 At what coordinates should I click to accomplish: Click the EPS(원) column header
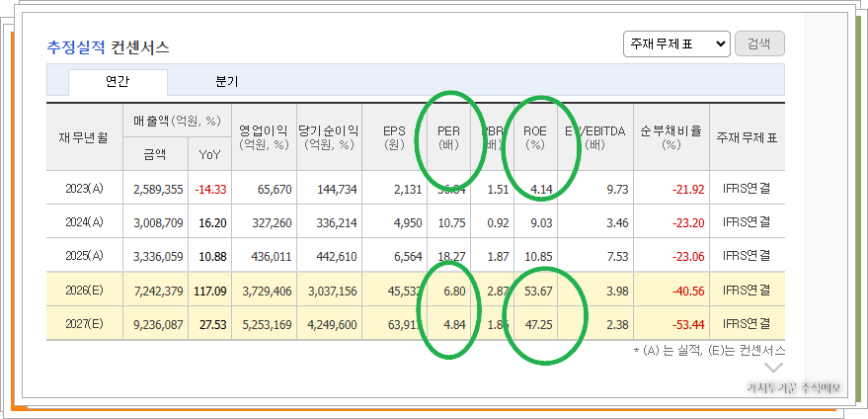(394, 137)
